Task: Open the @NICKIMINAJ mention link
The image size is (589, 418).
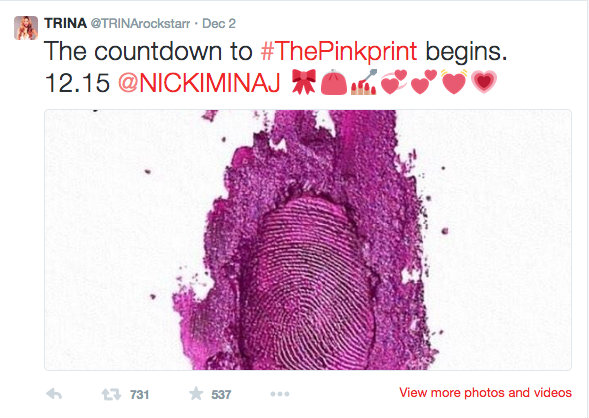Action: [x=199, y=83]
